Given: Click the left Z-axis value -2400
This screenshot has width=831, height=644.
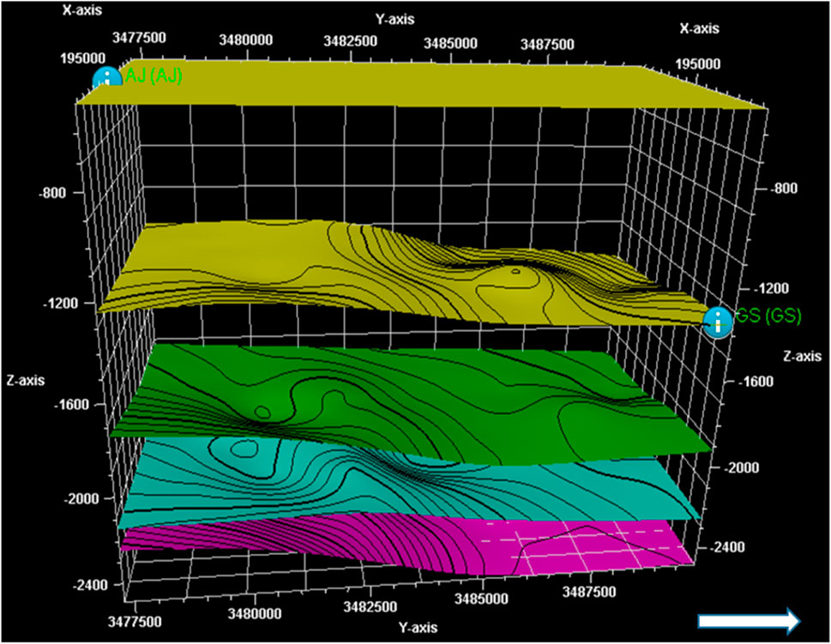Looking at the screenshot, I should [88, 585].
